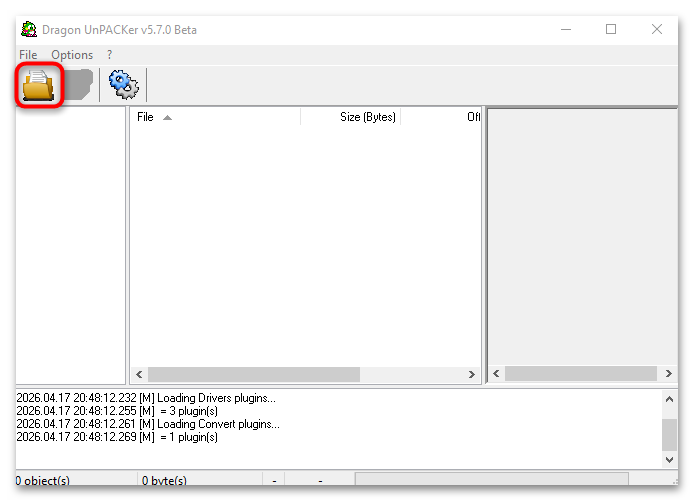The height and width of the screenshot is (501, 694).
Task: Click the '0 byte(s)' status bar entry
Action: coord(164,480)
